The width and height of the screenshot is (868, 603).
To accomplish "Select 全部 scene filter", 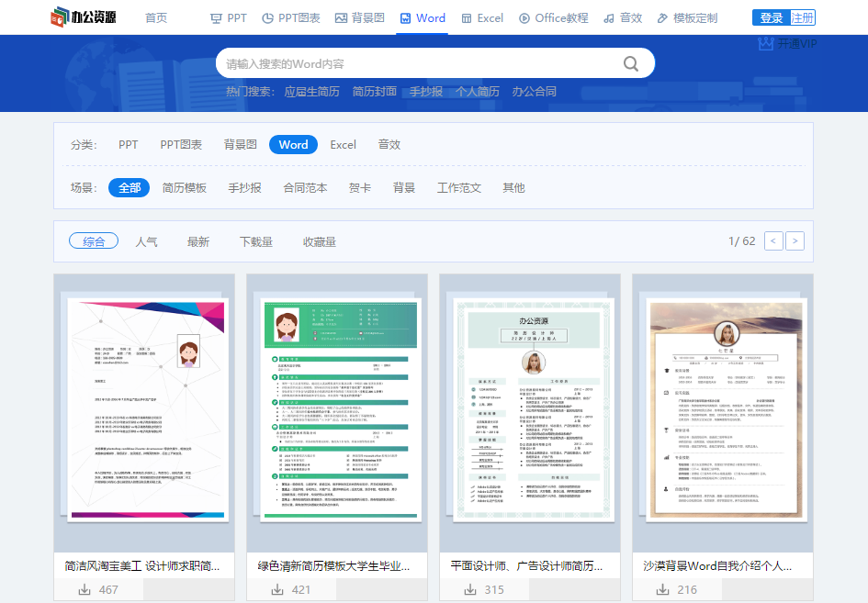I will click(129, 187).
